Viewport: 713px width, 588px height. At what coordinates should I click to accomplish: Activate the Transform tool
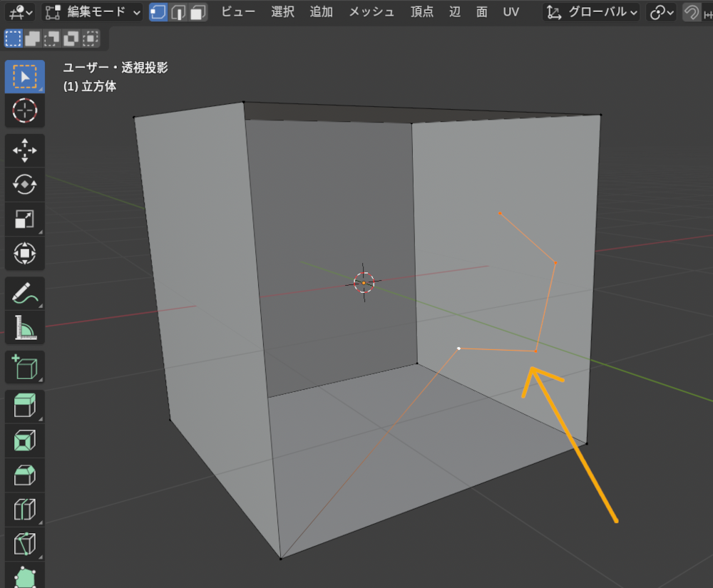(25, 254)
